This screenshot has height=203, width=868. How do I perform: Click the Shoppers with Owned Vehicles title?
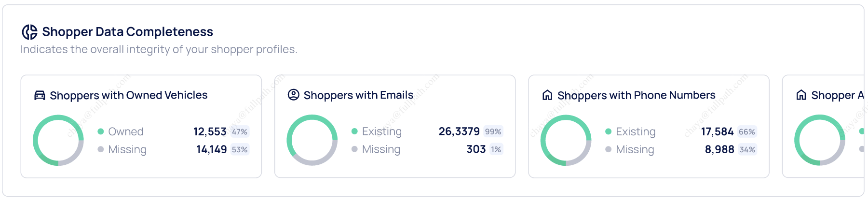[x=129, y=95]
